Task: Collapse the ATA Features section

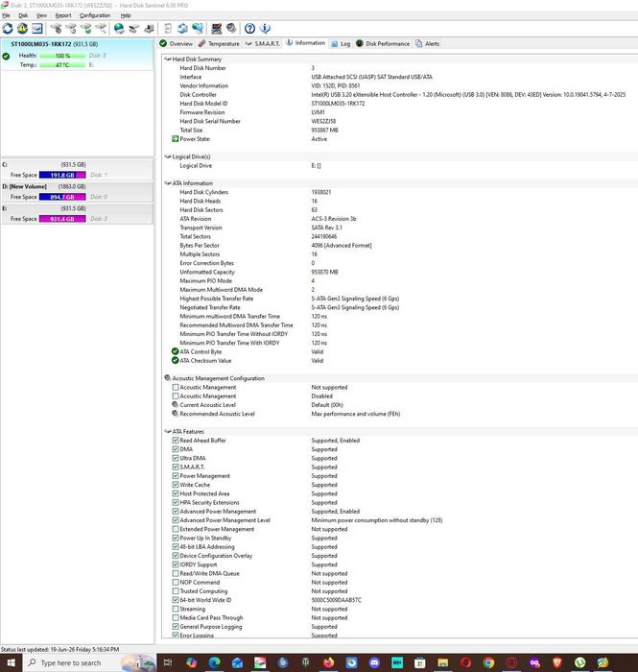Action: pyautogui.click(x=168, y=432)
